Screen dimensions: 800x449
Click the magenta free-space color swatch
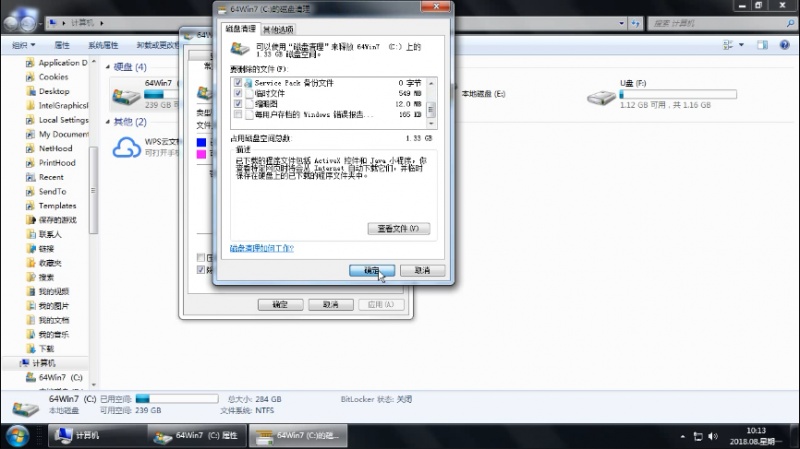click(202, 154)
